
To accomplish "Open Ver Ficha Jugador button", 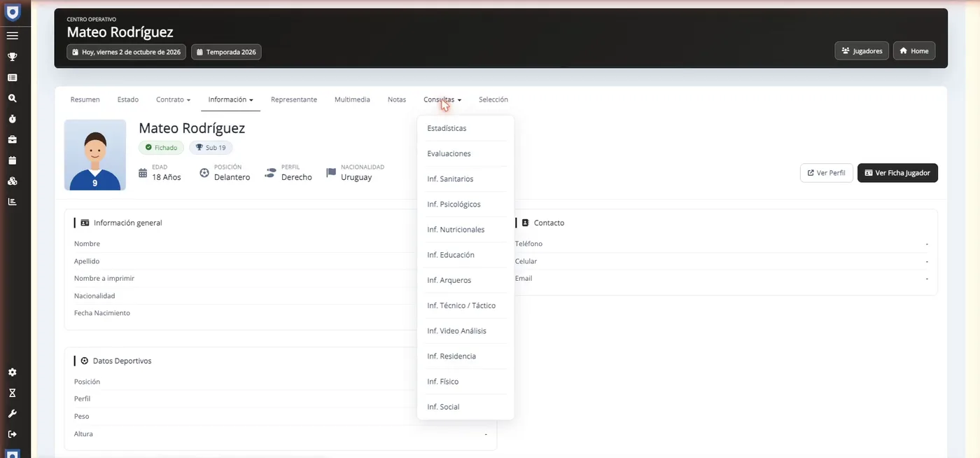I will coord(897,173).
